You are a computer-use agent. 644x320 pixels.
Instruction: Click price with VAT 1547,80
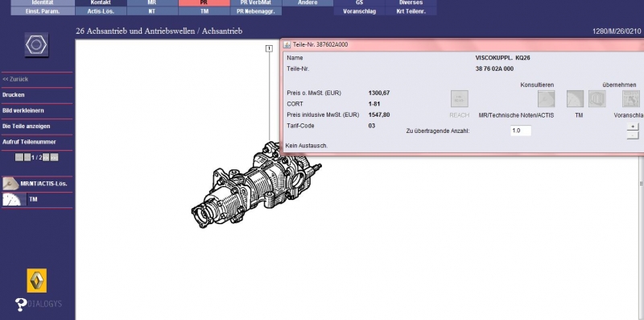tap(379, 114)
